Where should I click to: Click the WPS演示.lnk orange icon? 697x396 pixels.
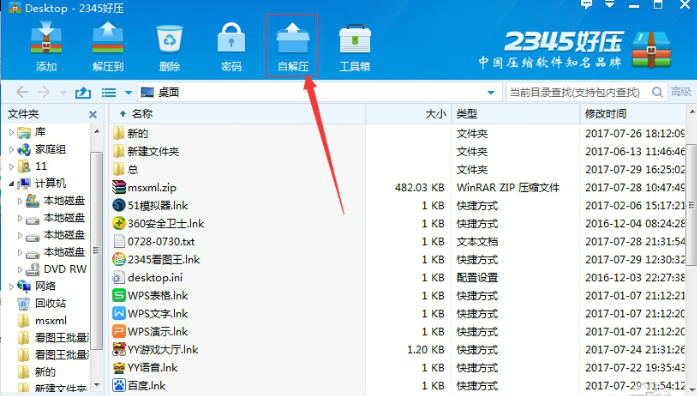(x=119, y=332)
